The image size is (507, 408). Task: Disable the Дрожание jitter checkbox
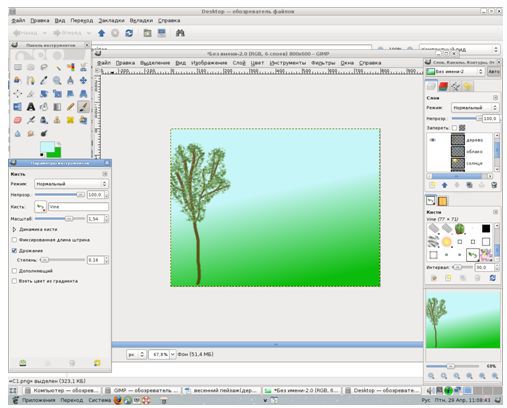[x=14, y=250]
